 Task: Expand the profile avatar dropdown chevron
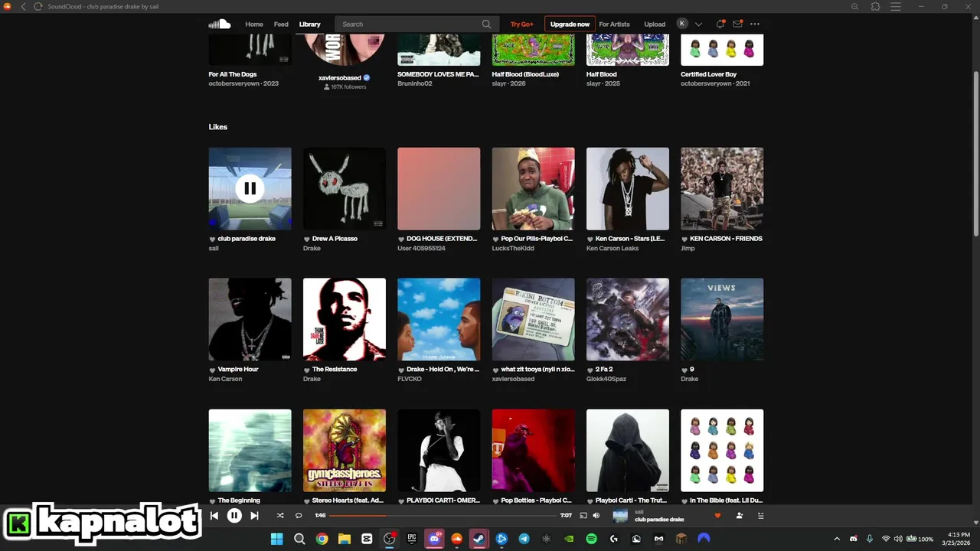pos(698,24)
